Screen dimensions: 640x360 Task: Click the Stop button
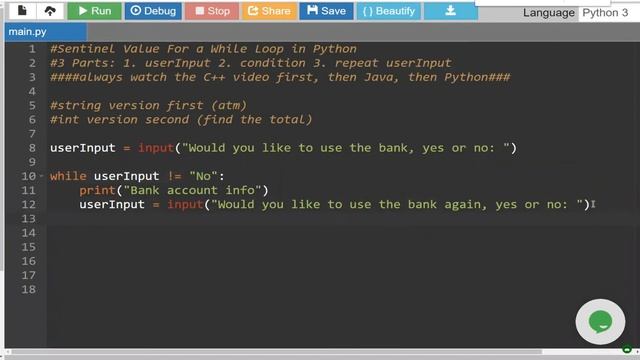212,11
